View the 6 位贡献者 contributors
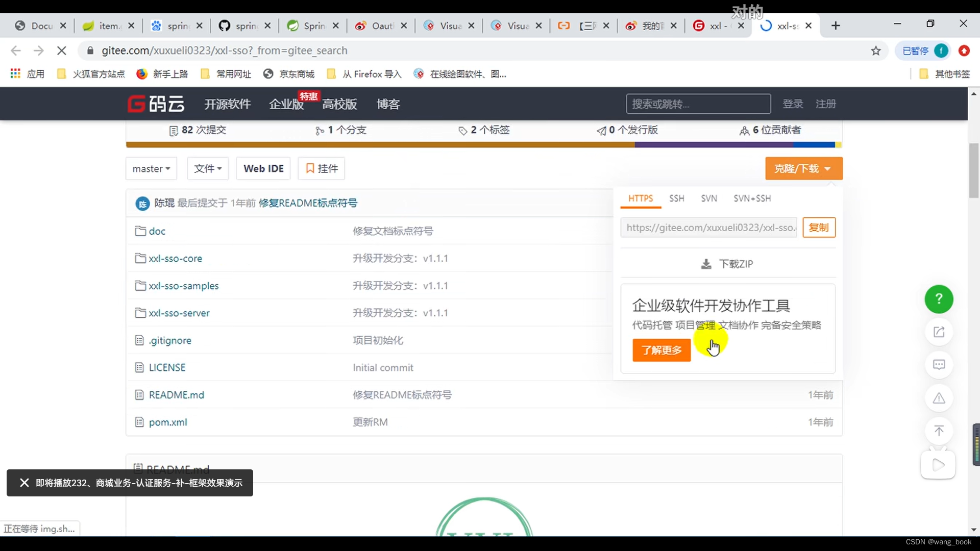Image resolution: width=980 pixels, height=551 pixels. click(x=770, y=130)
